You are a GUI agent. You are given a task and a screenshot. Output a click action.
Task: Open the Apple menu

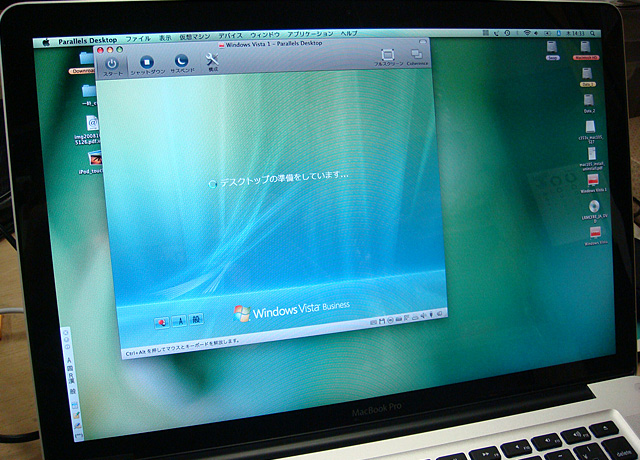pos(46,42)
